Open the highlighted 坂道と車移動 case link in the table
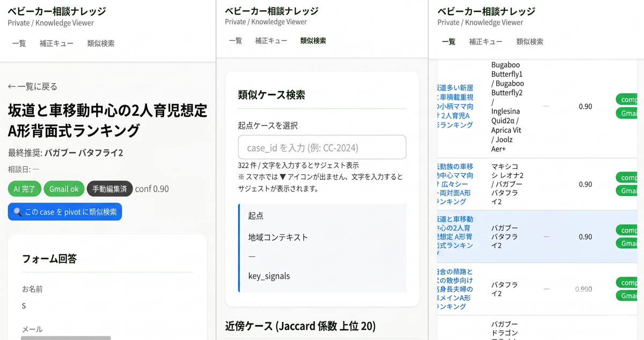Screen dimensions: 644x340 455,236
